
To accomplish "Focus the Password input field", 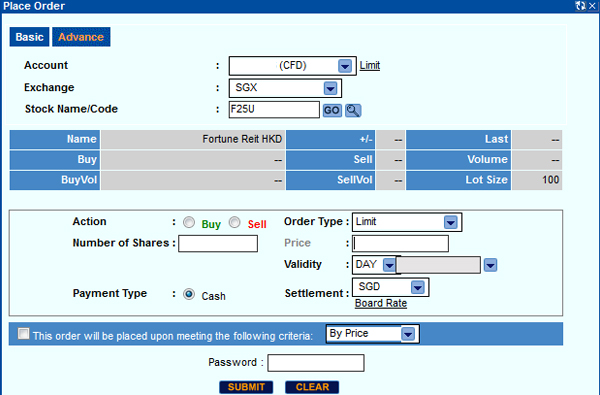I will pyautogui.click(x=316, y=363).
